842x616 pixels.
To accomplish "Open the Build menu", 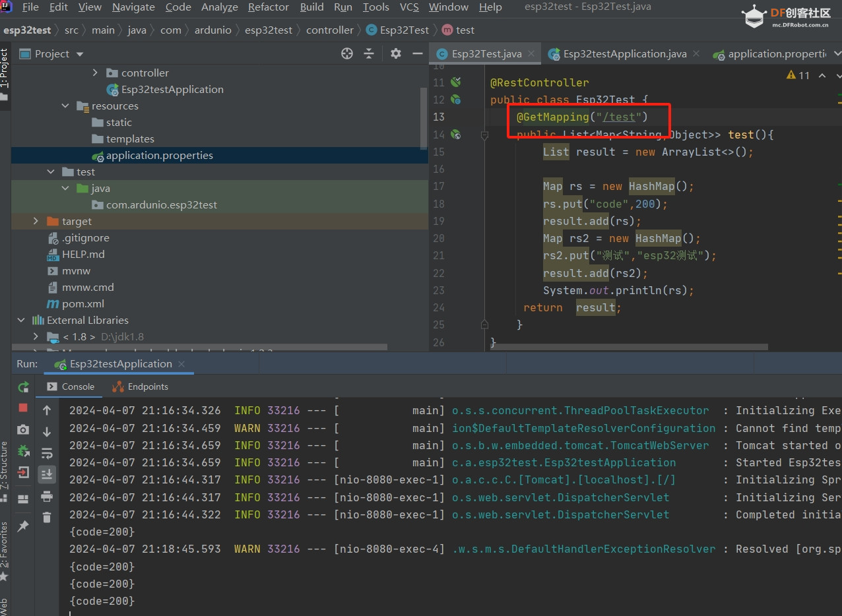I will (311, 7).
